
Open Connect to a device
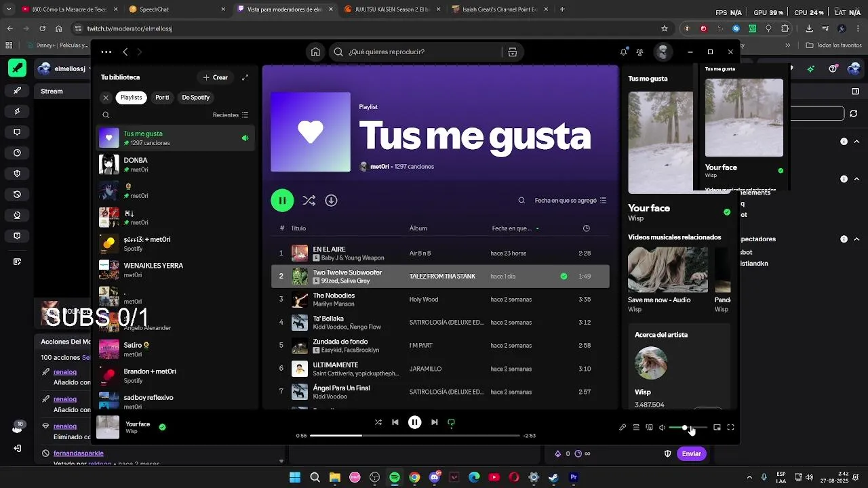pyautogui.click(x=649, y=428)
